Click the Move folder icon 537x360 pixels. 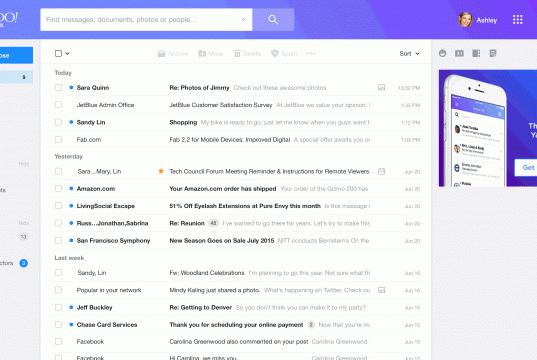[202, 53]
